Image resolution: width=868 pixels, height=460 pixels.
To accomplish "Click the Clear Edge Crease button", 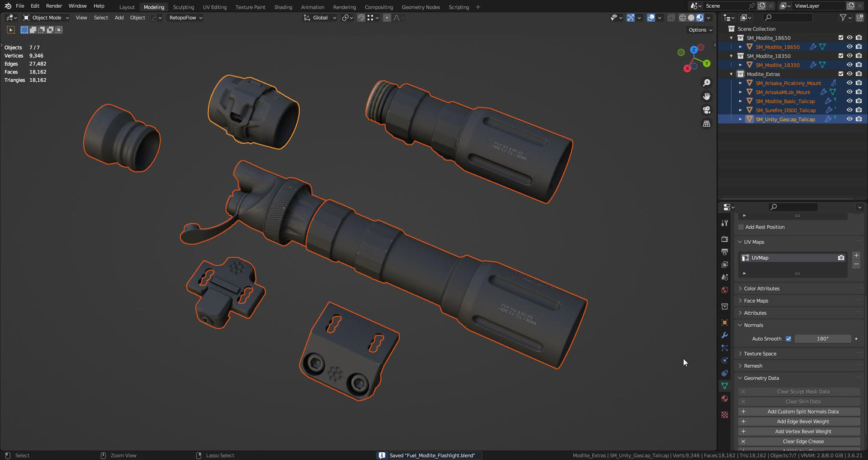I will [803, 441].
